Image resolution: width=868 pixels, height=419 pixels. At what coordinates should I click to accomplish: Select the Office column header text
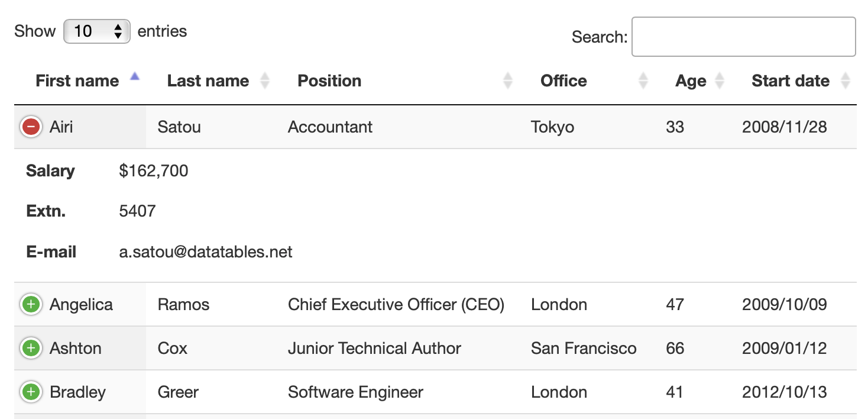[x=563, y=81]
